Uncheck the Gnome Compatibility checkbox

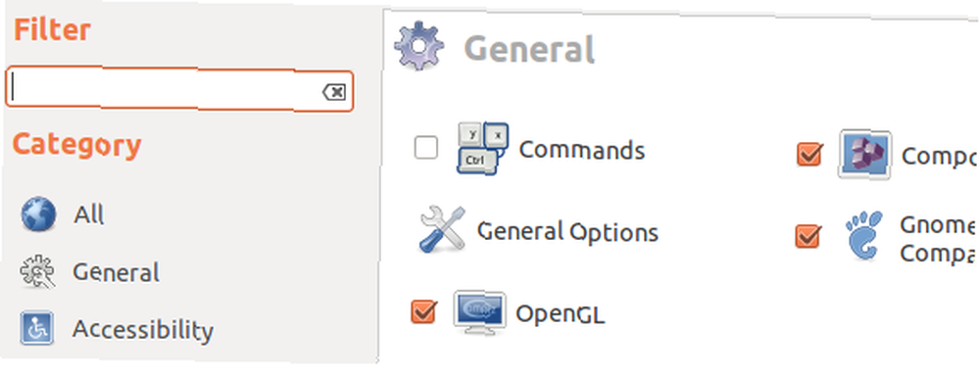coord(808,236)
